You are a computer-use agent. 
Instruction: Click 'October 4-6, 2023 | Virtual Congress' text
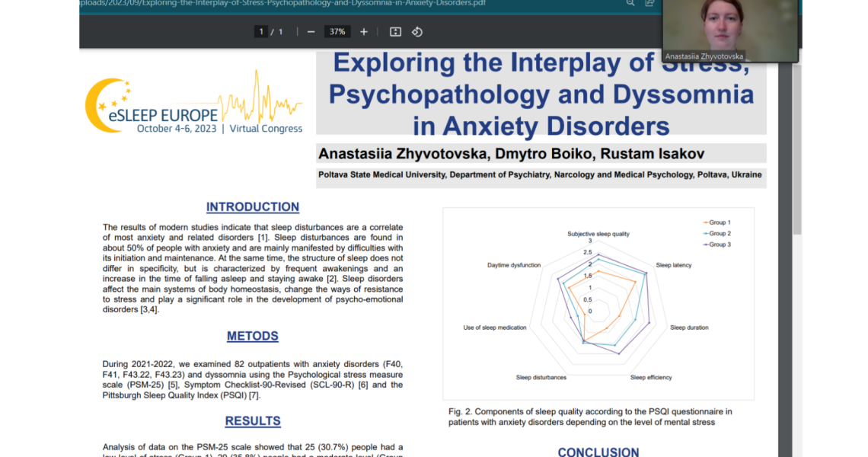pyautogui.click(x=220, y=129)
